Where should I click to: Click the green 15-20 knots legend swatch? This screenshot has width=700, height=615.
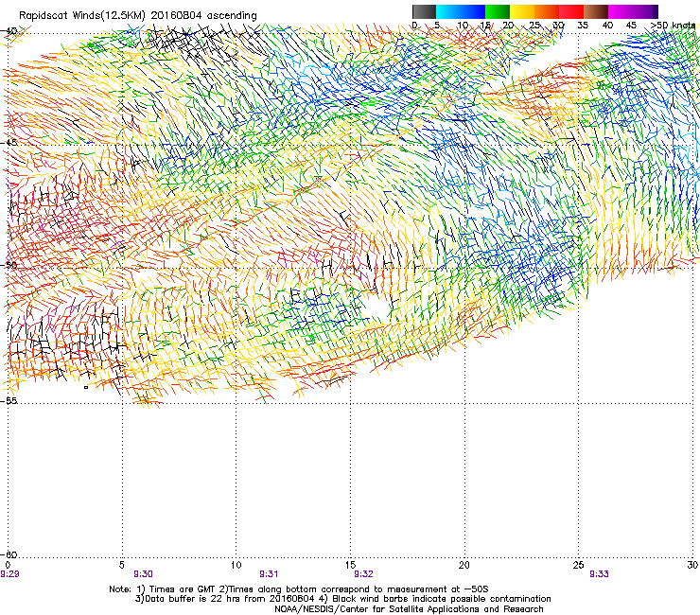tap(497, 11)
